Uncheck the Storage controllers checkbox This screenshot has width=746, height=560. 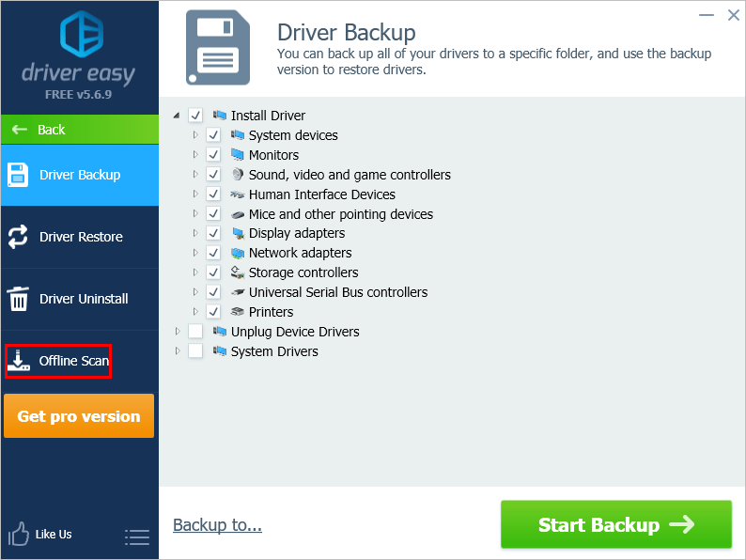(213, 272)
